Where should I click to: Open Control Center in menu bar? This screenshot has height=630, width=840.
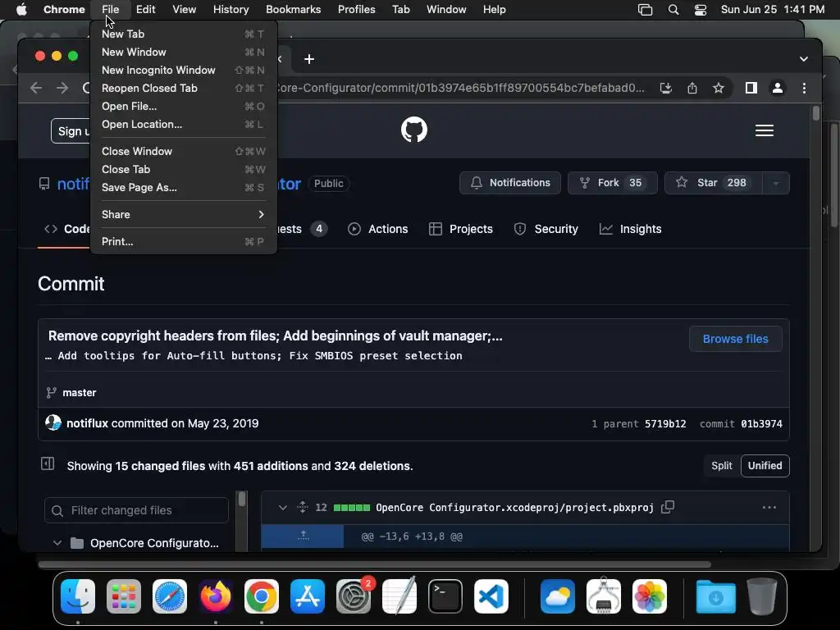click(701, 10)
